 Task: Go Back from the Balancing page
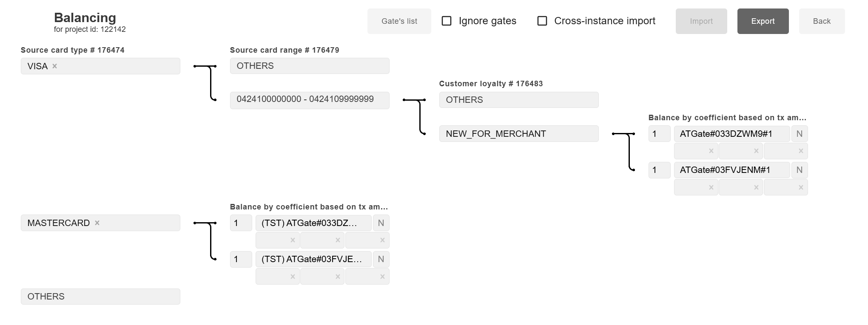[x=821, y=21]
